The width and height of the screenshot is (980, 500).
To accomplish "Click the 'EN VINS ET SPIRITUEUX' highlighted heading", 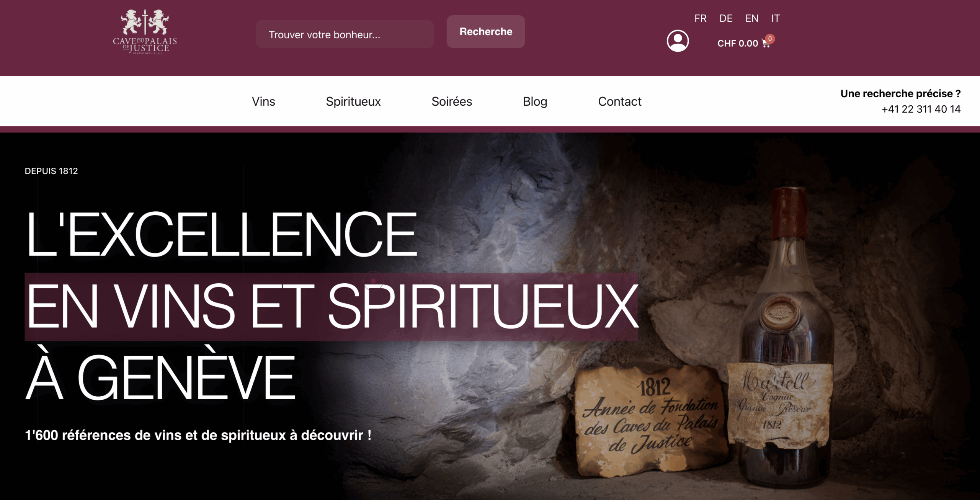I will tap(331, 307).
